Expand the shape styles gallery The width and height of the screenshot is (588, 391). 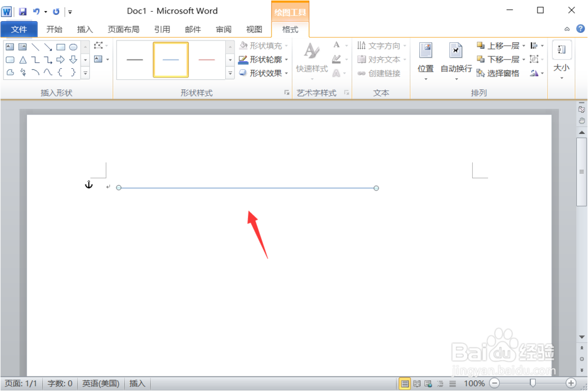click(x=230, y=72)
